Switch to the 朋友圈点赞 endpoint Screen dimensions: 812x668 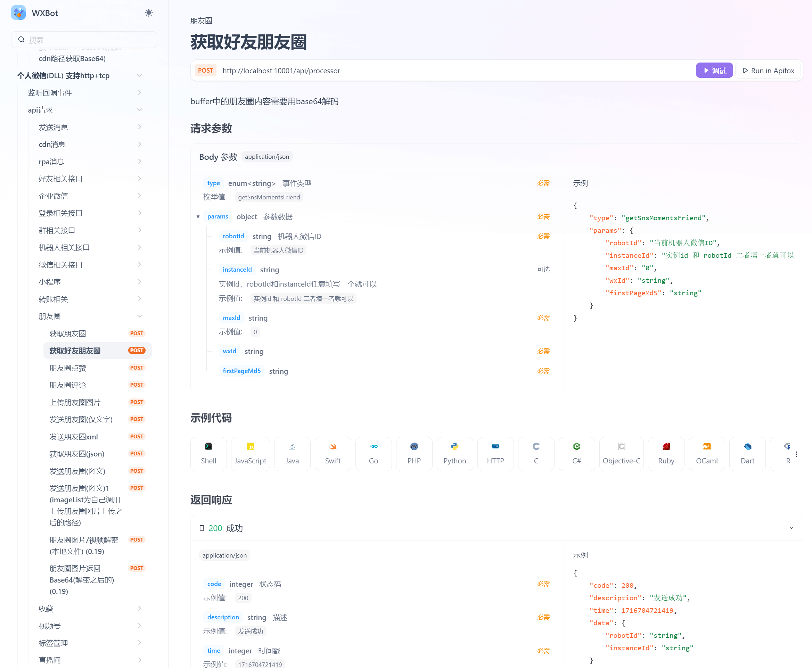(x=68, y=368)
